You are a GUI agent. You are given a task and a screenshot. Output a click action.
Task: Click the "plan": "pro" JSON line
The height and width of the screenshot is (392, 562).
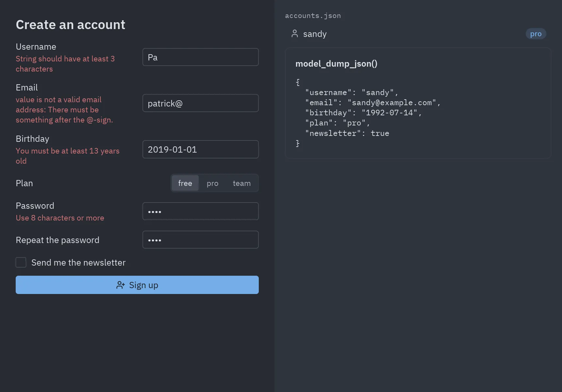click(x=338, y=123)
